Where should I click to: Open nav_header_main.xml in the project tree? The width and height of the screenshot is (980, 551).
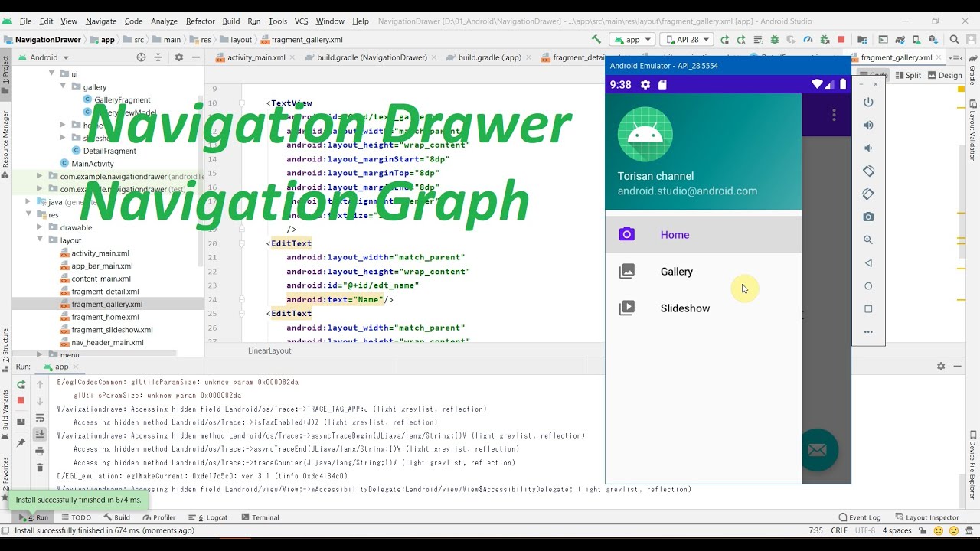107,342
